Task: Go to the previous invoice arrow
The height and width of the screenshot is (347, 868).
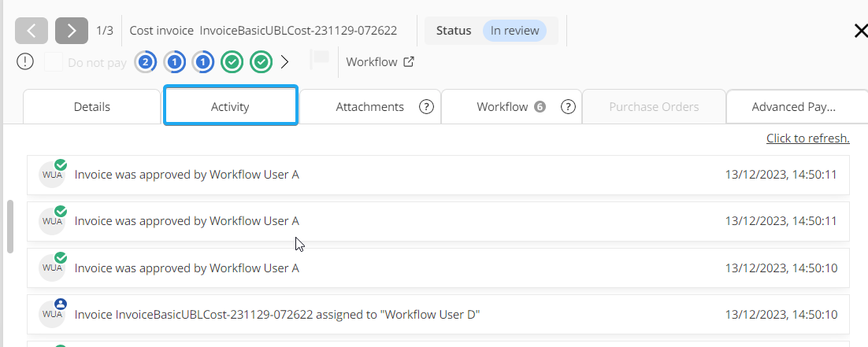Action: pyautogui.click(x=32, y=31)
